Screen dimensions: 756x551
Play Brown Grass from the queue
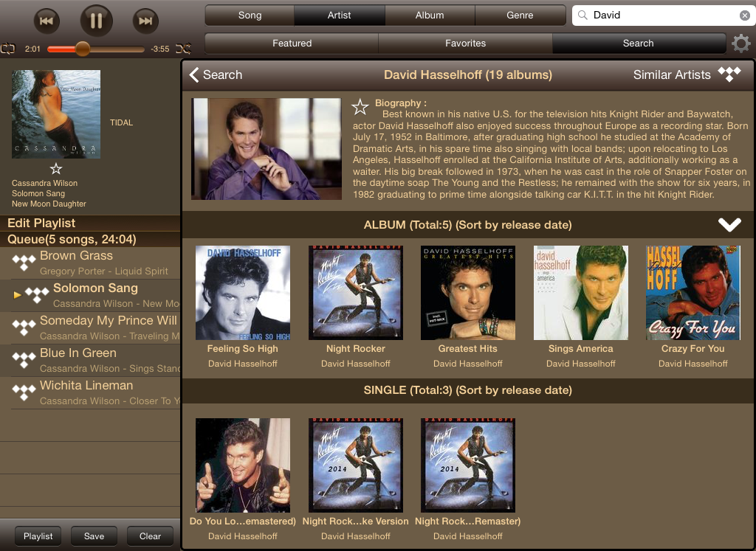[x=89, y=263]
